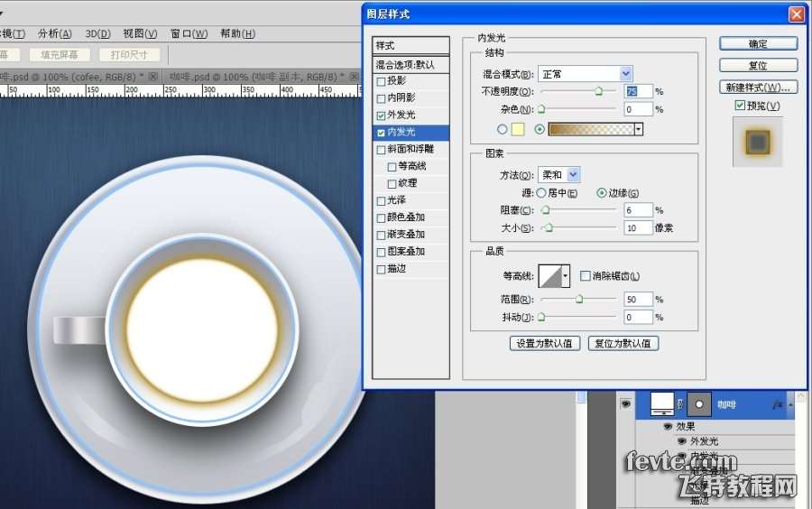
Task: Open the 3D menu
Action: [x=97, y=33]
